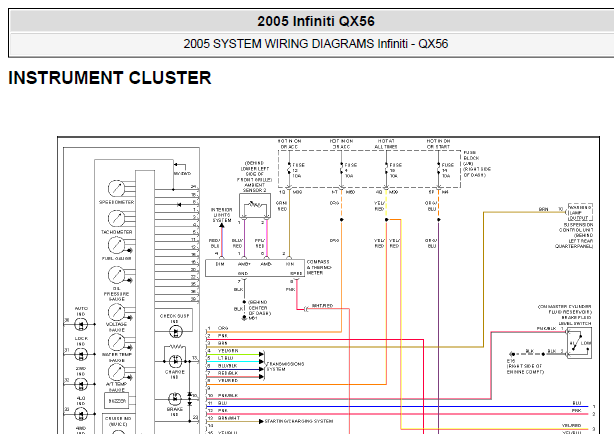614x434 pixels.
Task: Select the oil pressure gauge symbol
Action: (116, 275)
